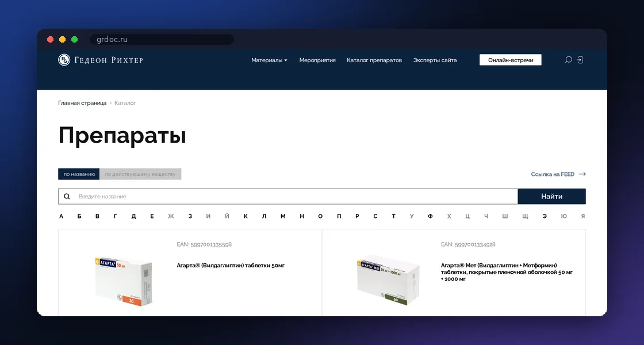Open the Агарта 50 мг package image
Screen dimensions: 644x345
pyautogui.click(x=124, y=282)
